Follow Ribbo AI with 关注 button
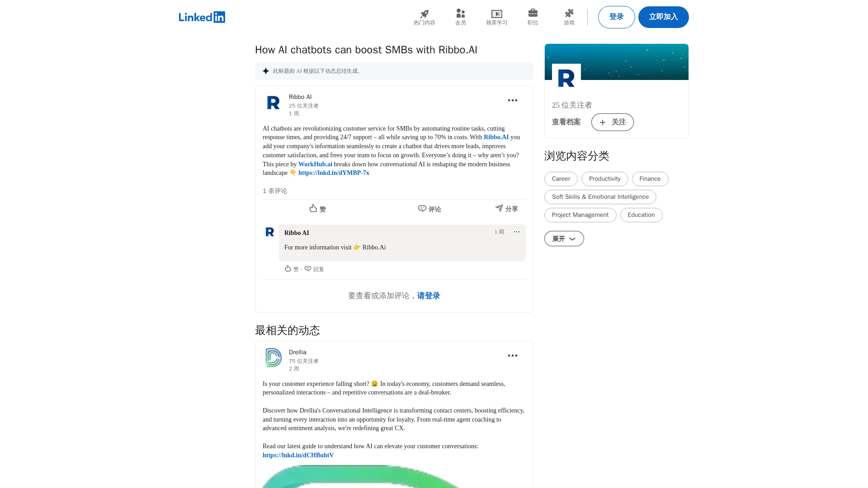Image resolution: width=868 pixels, height=488 pixels. point(612,122)
